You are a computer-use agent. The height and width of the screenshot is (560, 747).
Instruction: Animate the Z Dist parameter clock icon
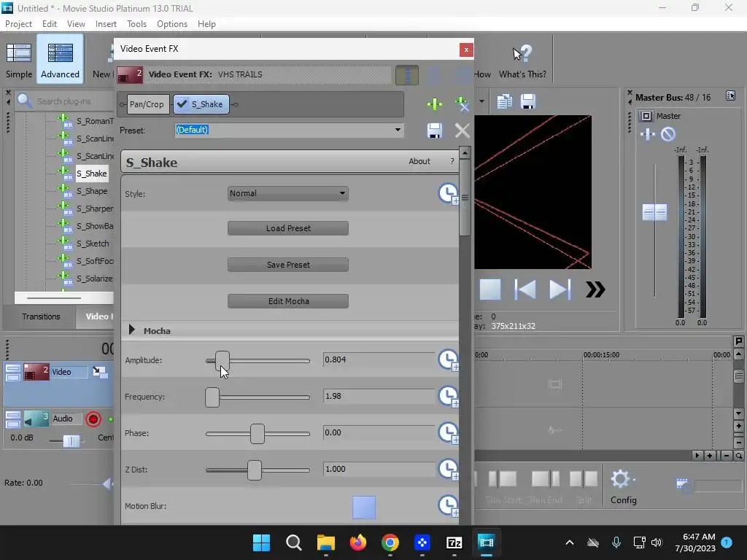tap(449, 470)
